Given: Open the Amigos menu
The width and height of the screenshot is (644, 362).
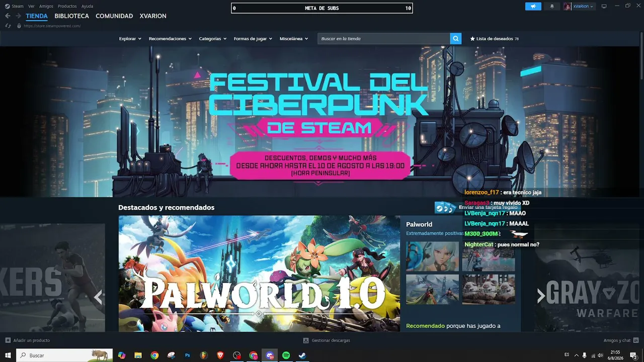Looking at the screenshot, I should coord(46,6).
